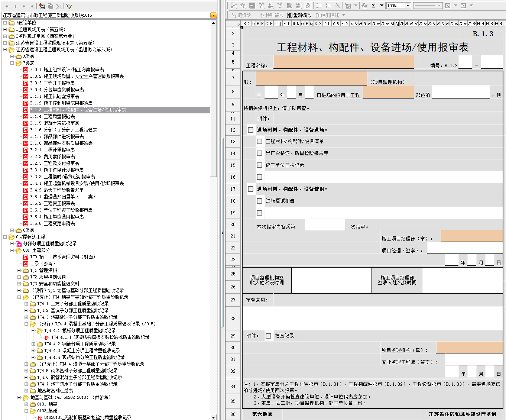Click the NO重新编号 toolbar button

pos(299,15)
